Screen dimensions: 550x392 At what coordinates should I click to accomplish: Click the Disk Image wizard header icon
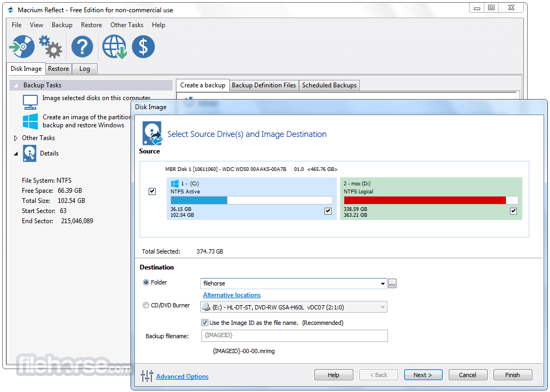152,133
